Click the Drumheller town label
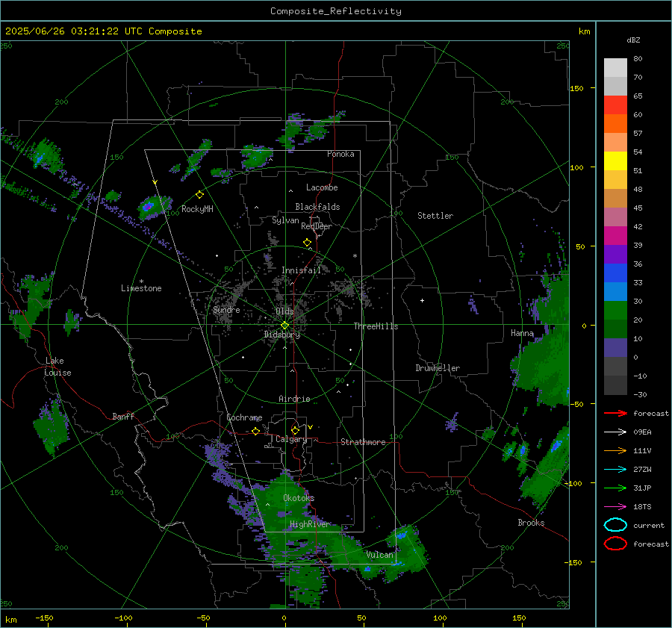Image resolution: width=672 pixels, height=628 pixels. click(x=438, y=368)
